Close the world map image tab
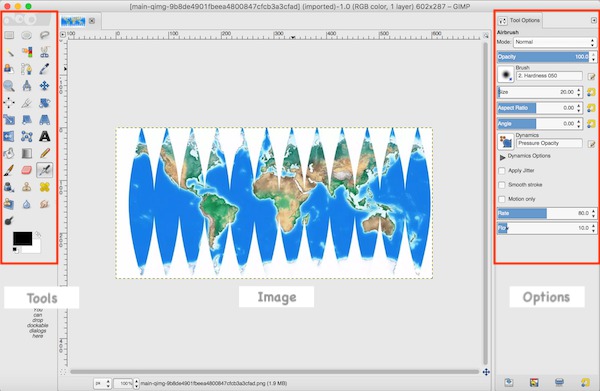Screen dimensions: 600x391 click(x=92, y=21)
